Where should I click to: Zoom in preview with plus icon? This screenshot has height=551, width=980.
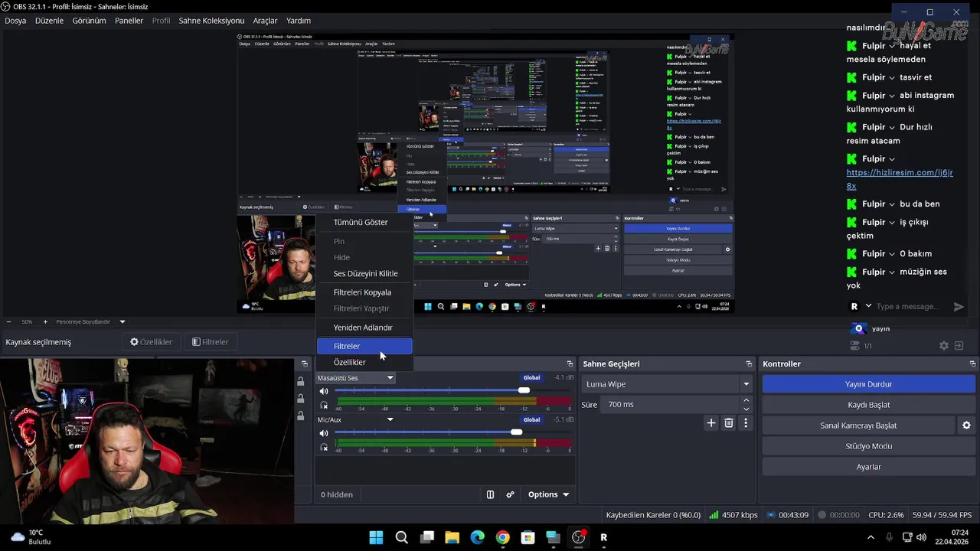tap(45, 321)
